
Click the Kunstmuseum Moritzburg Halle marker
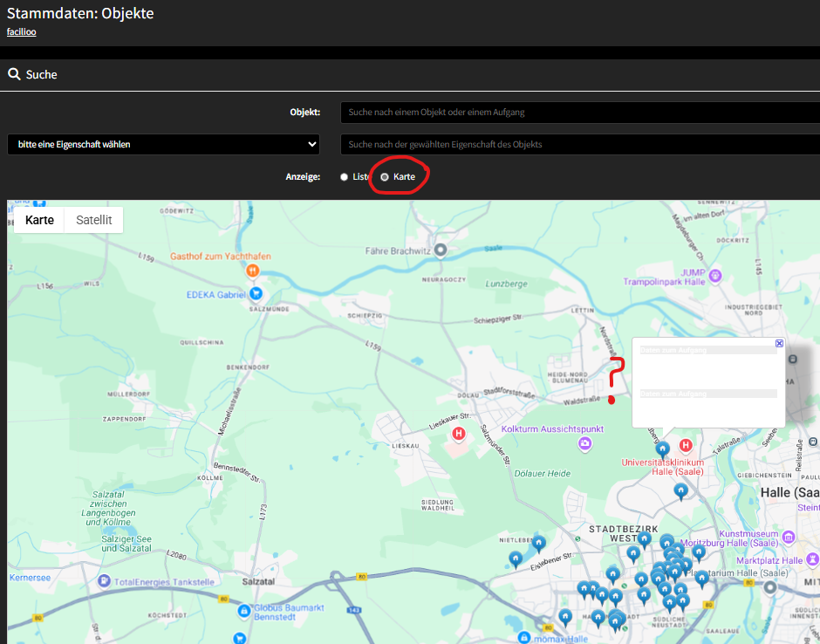[x=789, y=538]
